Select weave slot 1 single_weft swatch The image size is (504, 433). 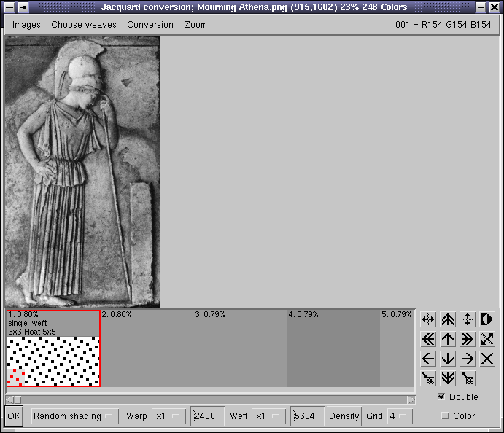[x=53, y=348]
